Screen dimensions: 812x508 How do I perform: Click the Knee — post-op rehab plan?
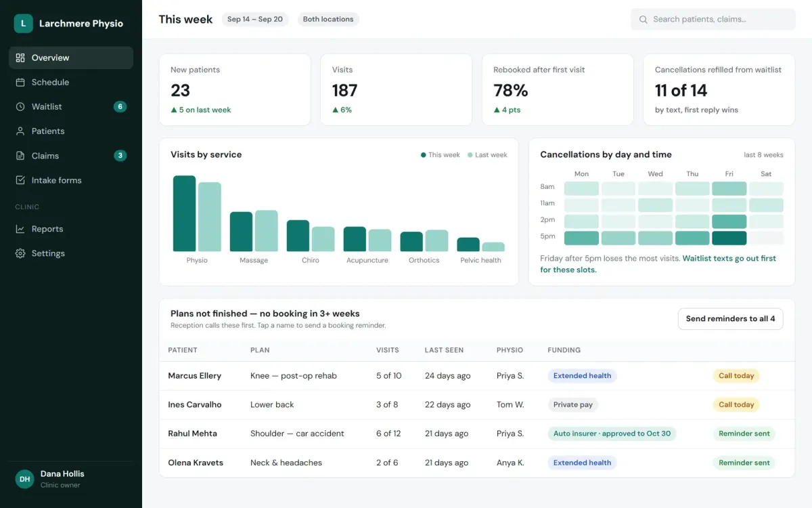(x=294, y=376)
